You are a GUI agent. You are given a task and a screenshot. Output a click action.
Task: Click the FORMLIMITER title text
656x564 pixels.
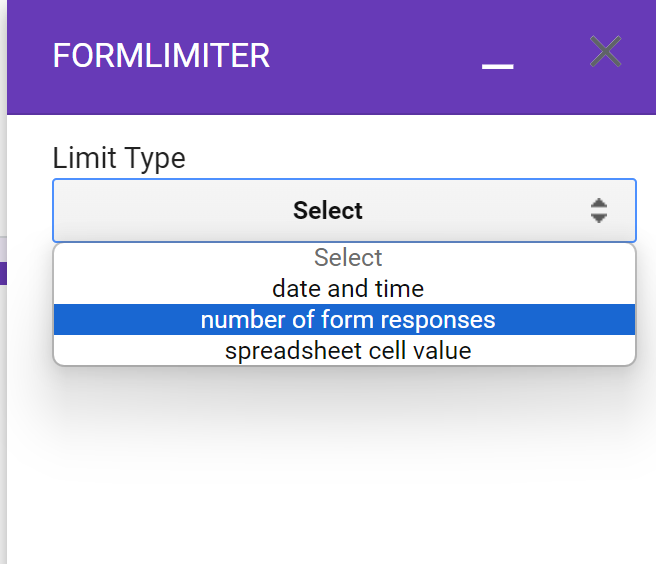click(161, 56)
